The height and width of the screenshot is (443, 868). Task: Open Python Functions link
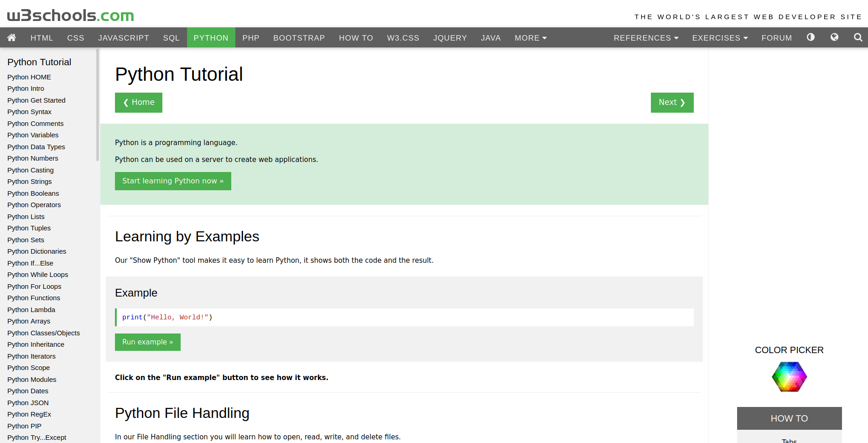click(x=34, y=298)
